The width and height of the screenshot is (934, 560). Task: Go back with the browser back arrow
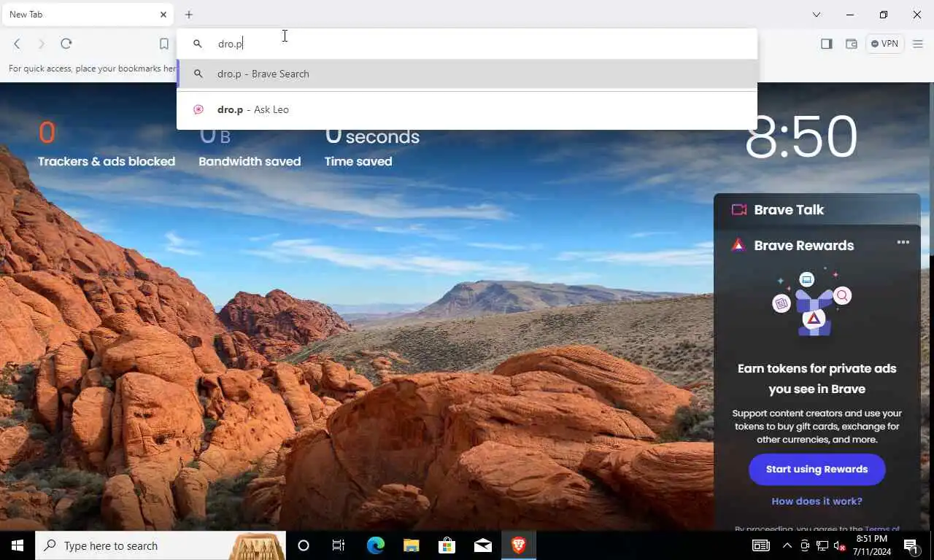[17, 44]
